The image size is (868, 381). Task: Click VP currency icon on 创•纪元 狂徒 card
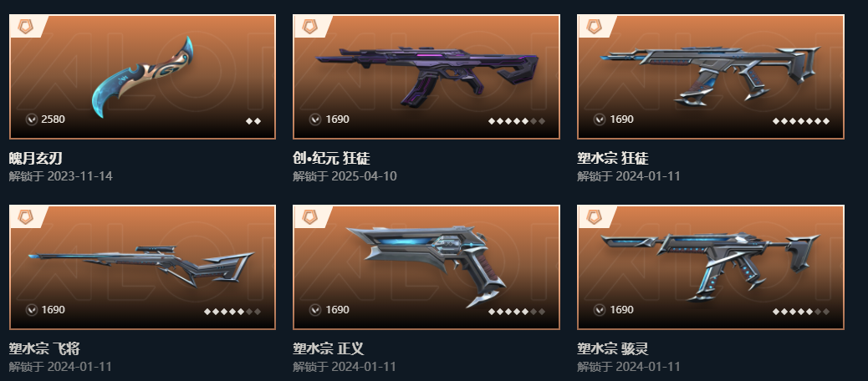[x=315, y=119]
